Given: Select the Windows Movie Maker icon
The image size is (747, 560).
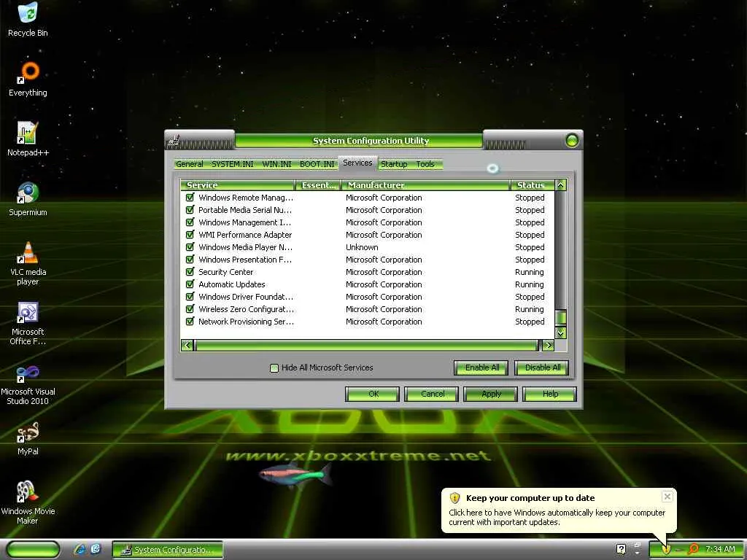Looking at the screenshot, I should [x=28, y=502].
